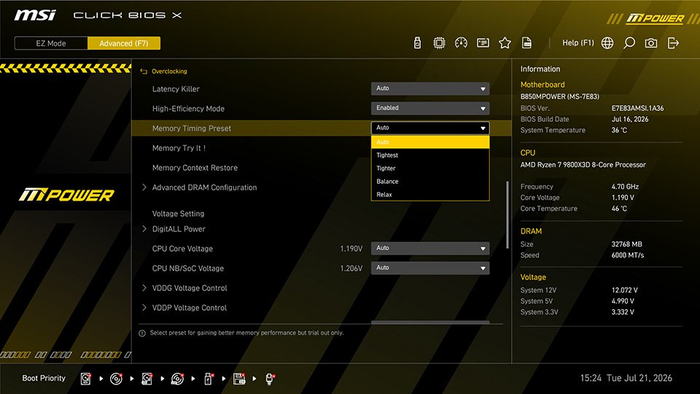The width and height of the screenshot is (700, 394).
Task: Click the first boot priority device icon
Action: click(x=86, y=378)
